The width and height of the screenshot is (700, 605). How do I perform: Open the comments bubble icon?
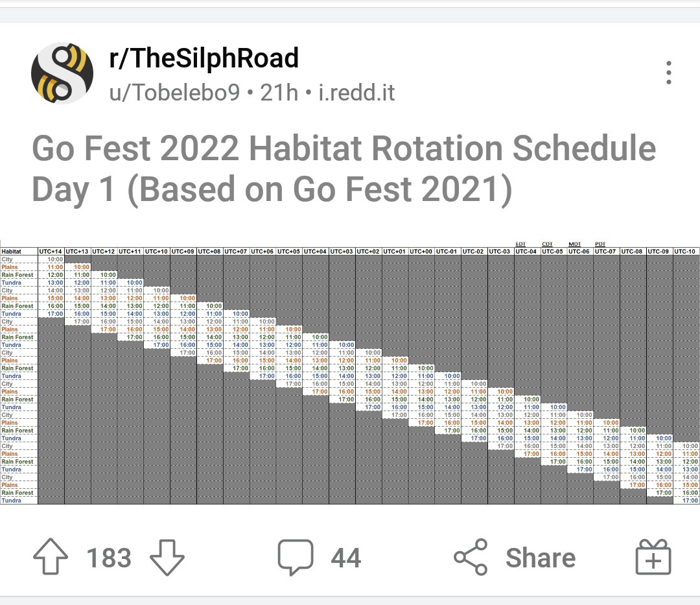[x=296, y=557]
